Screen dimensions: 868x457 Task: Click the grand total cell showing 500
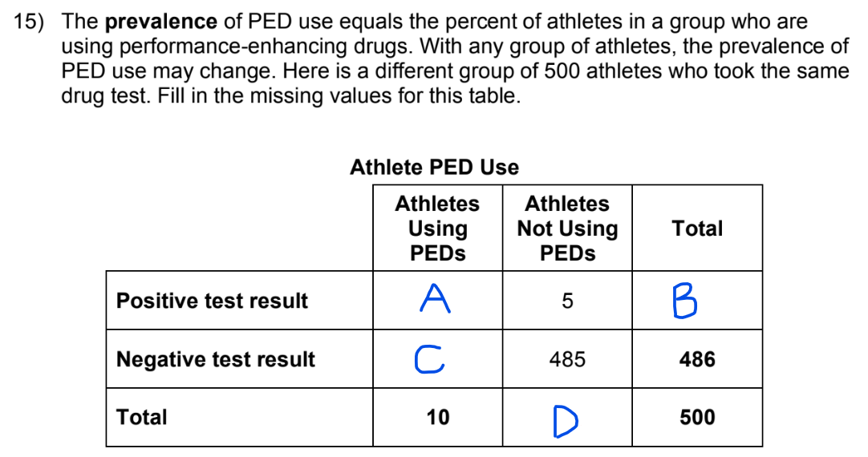pos(697,418)
